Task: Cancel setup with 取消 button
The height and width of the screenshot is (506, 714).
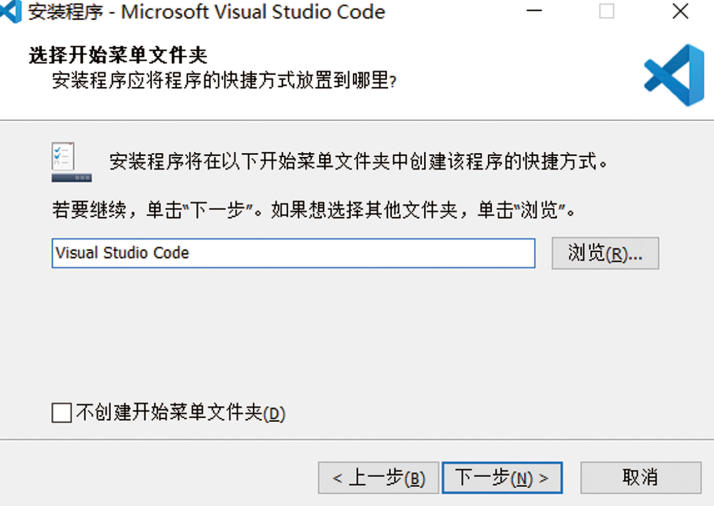Action: (x=641, y=478)
